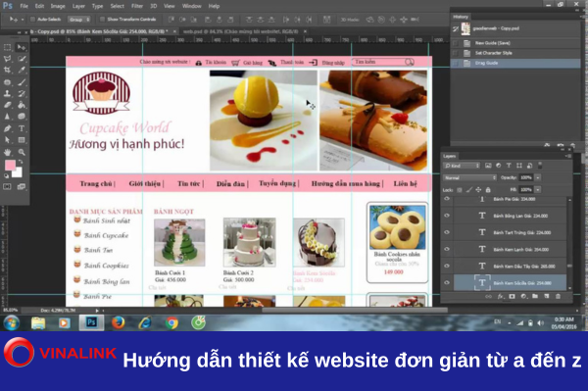Select the Path Selection tool
The height and width of the screenshot is (391, 588).
[7, 140]
